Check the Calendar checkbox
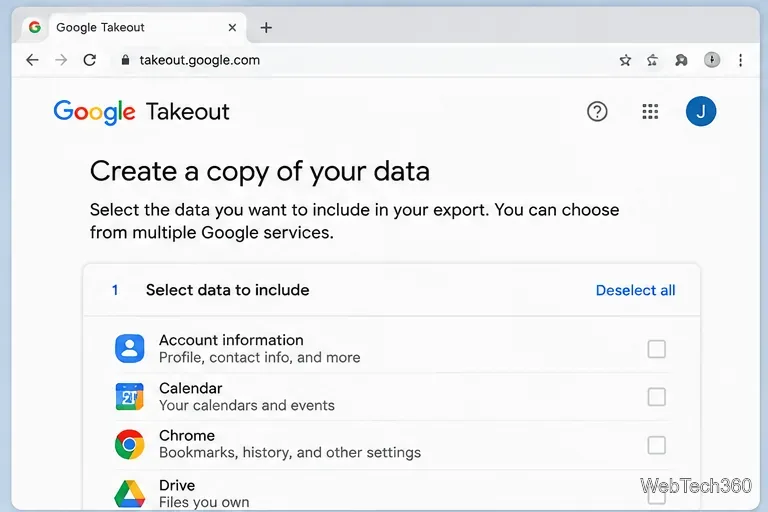Screen dimensions: 768x512 [656, 397]
